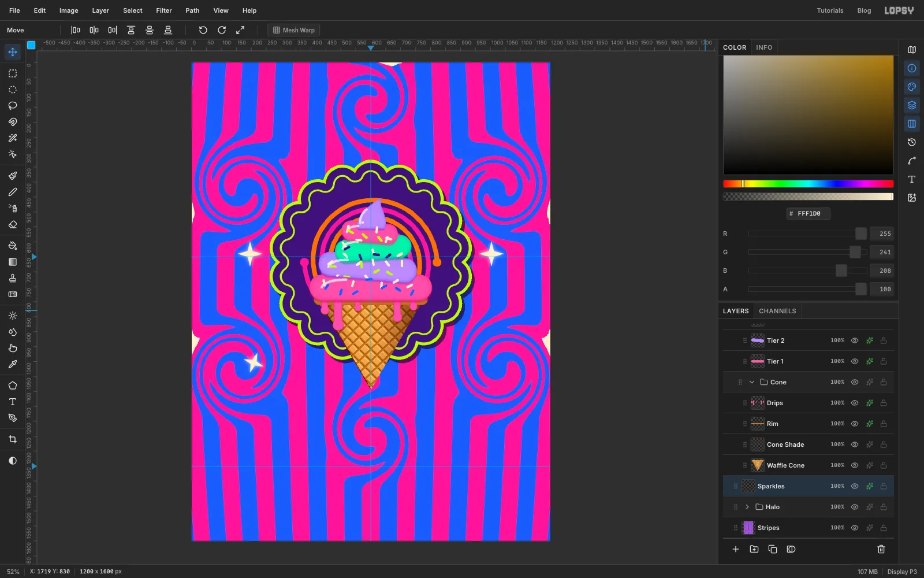Screen dimensions: 924x578
Task: Select the Crop tool
Action: pos(13,439)
